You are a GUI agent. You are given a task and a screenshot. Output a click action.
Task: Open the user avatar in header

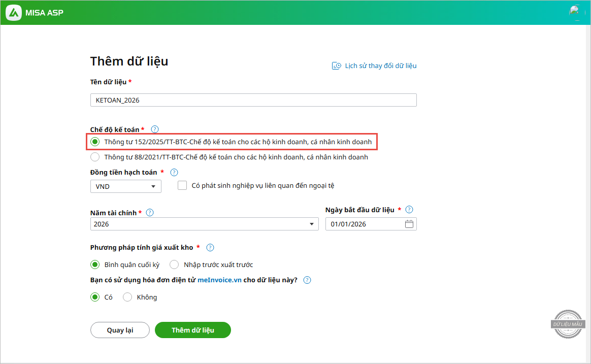(x=575, y=11)
